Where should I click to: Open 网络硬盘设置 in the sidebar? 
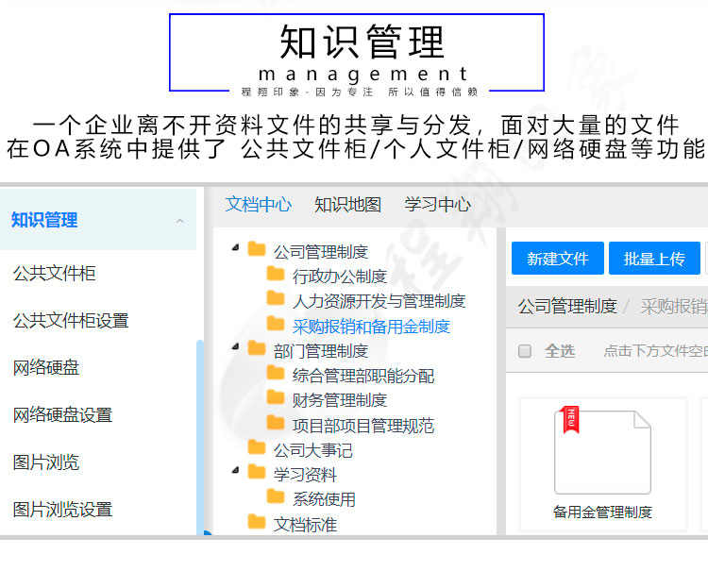point(62,415)
